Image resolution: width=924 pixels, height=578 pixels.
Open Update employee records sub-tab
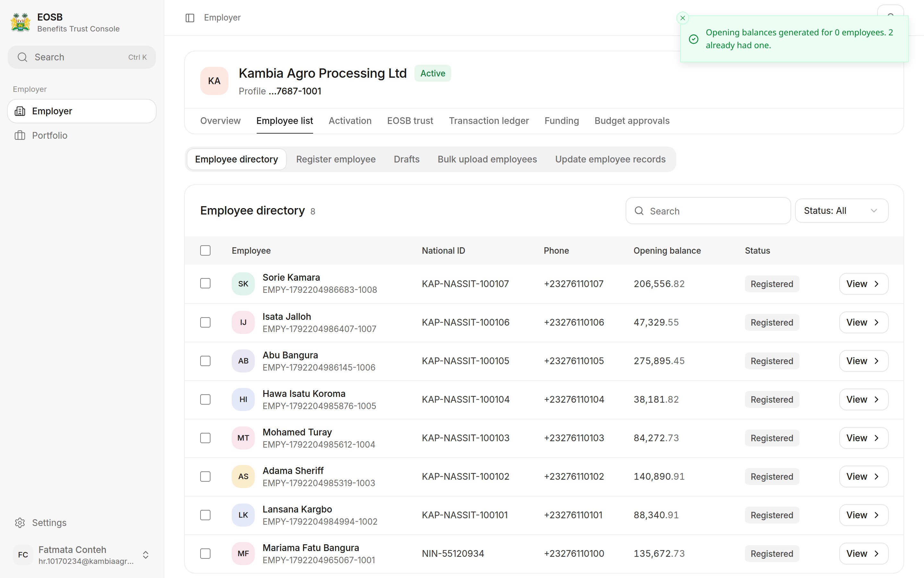coord(610,159)
